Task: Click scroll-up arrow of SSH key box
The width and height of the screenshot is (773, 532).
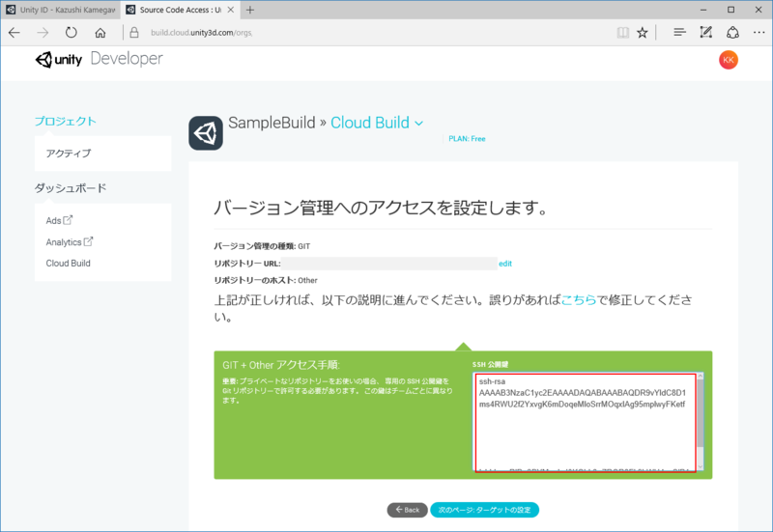Action: tap(700, 377)
